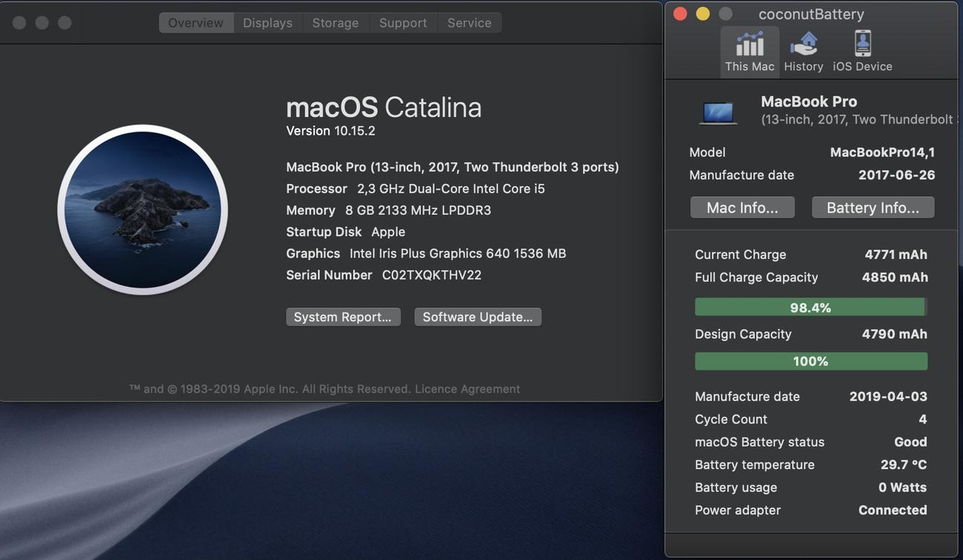Open the History toolbar icon

(x=803, y=51)
